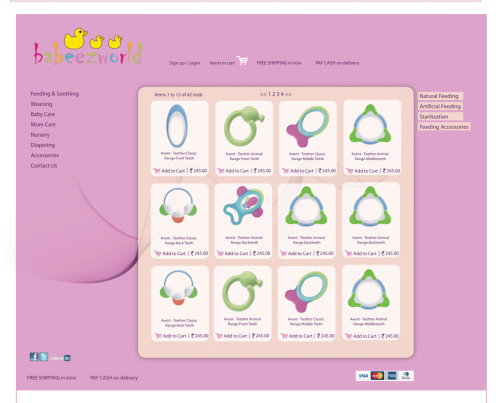
Task: Click cart icon under Teether Classic Range Front Teeth
Action: [157, 171]
